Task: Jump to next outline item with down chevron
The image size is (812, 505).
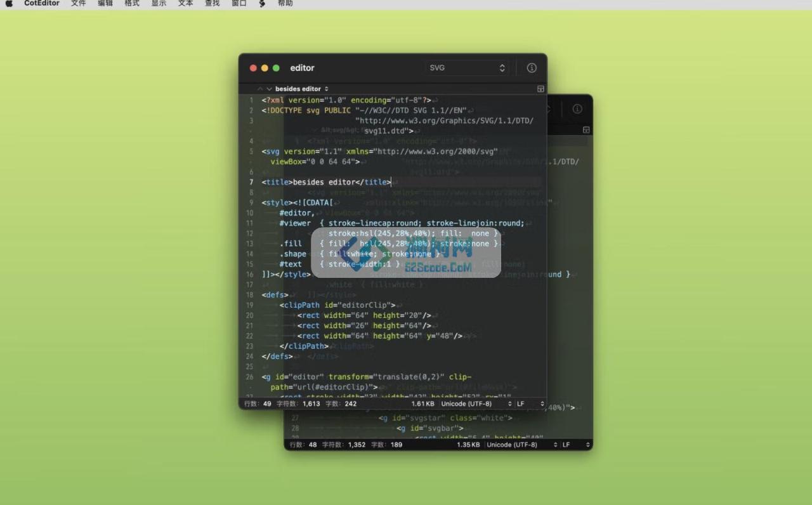Action: coord(269,89)
